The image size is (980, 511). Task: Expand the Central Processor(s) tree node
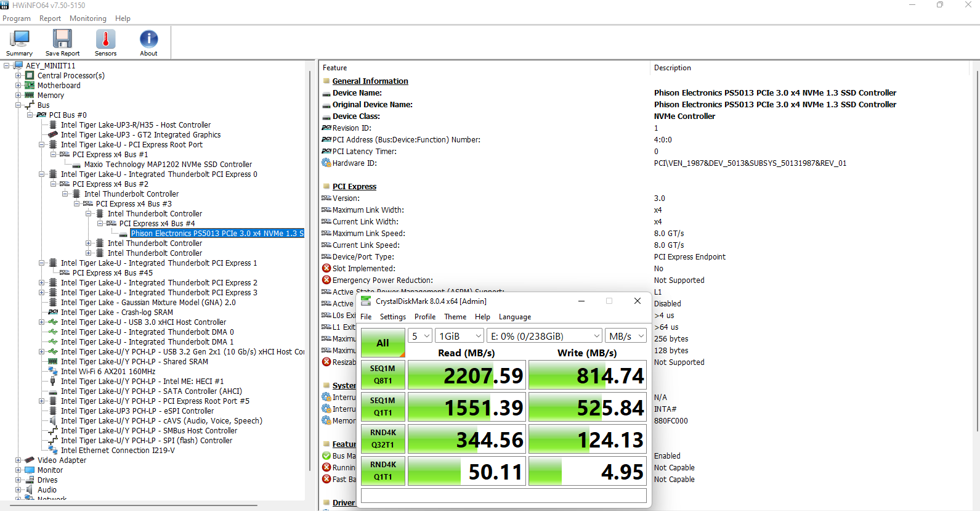(x=18, y=76)
